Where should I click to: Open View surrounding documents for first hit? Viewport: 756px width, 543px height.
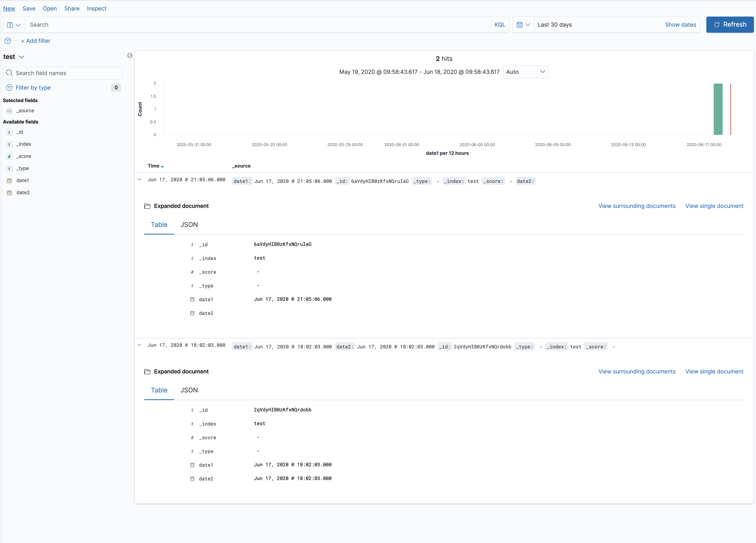(x=636, y=206)
